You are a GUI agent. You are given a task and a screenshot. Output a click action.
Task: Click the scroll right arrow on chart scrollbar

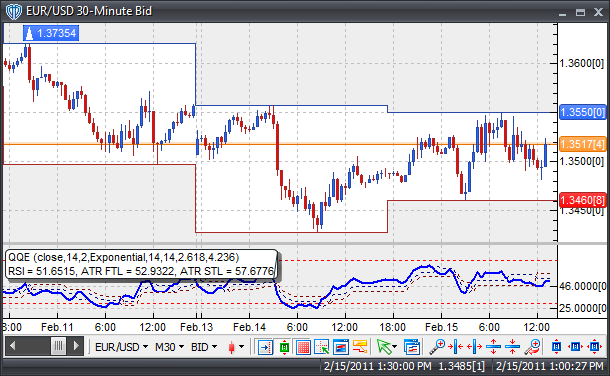click(76, 346)
